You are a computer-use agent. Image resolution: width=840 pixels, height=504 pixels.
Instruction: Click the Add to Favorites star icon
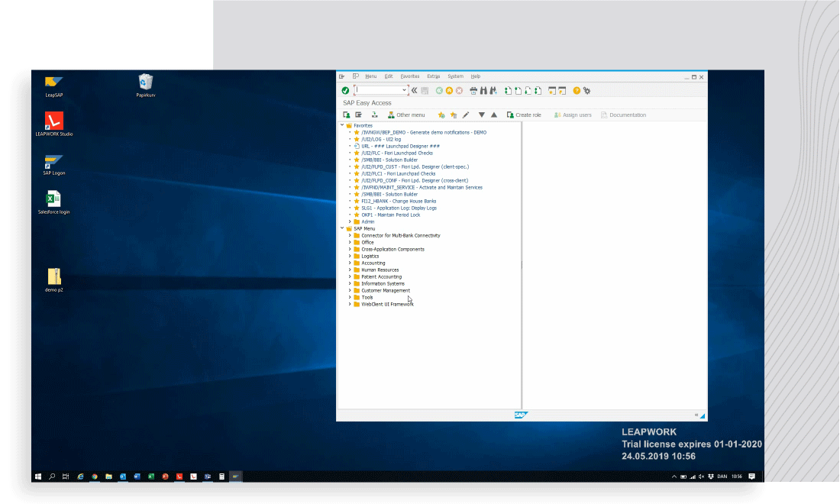(x=441, y=115)
